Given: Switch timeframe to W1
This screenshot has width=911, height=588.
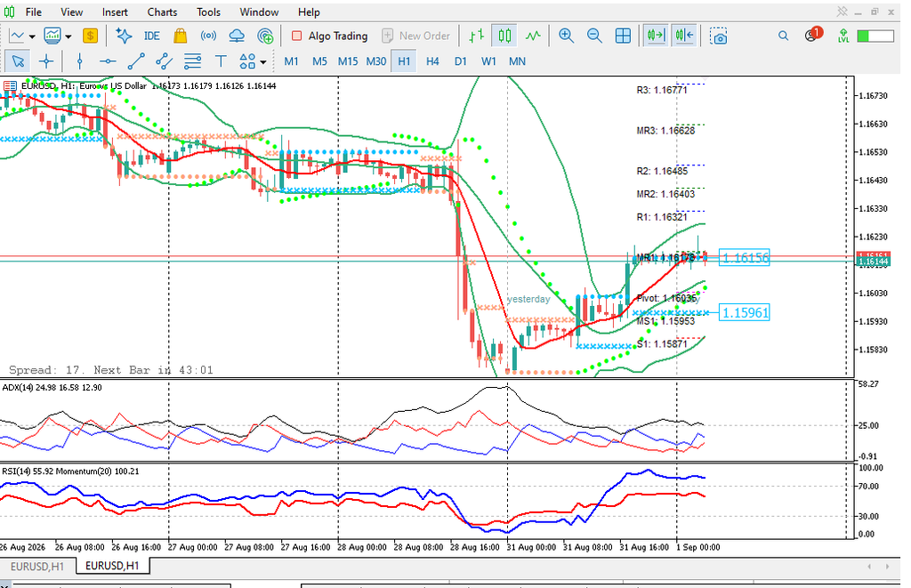Looking at the screenshot, I should coord(488,61).
